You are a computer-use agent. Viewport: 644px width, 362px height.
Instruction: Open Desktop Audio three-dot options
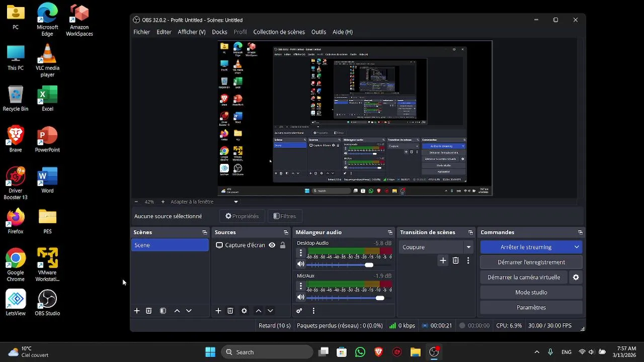(301, 253)
